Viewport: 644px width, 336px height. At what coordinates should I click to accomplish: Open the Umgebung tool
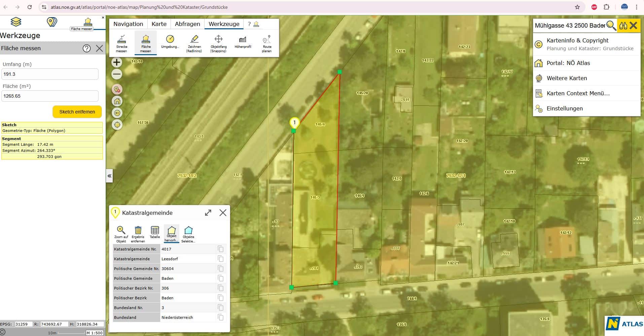[170, 42]
